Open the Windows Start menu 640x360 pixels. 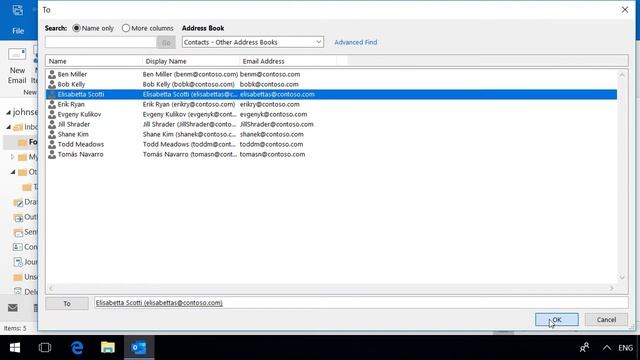pos(15,347)
